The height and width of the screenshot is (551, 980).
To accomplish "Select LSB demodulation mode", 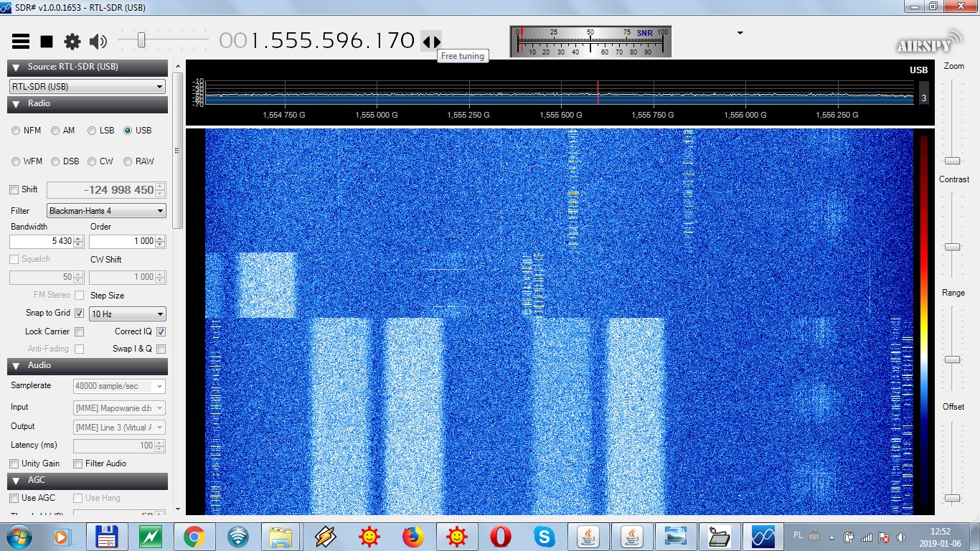I will (92, 131).
